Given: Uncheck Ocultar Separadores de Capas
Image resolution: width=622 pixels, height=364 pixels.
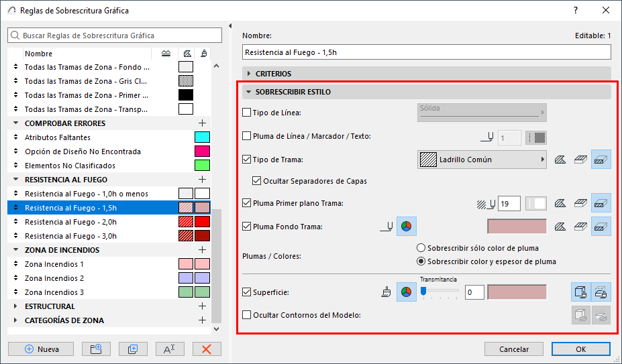Looking at the screenshot, I should point(257,181).
